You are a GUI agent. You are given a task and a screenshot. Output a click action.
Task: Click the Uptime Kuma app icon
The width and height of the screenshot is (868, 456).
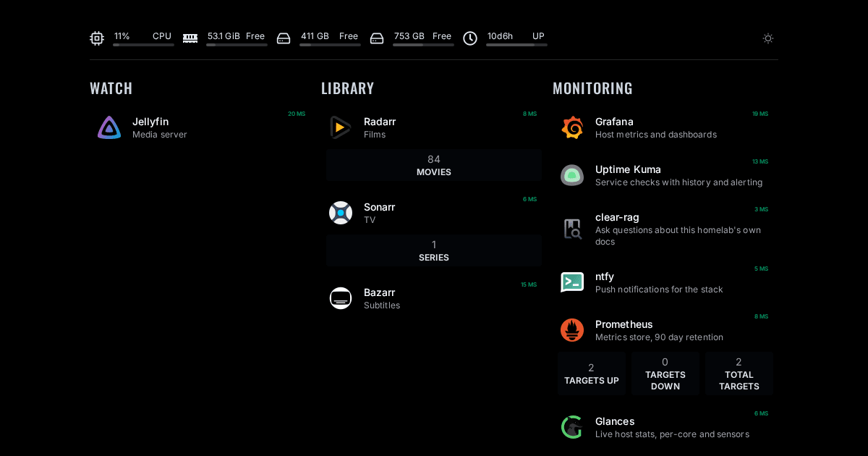pyautogui.click(x=572, y=175)
